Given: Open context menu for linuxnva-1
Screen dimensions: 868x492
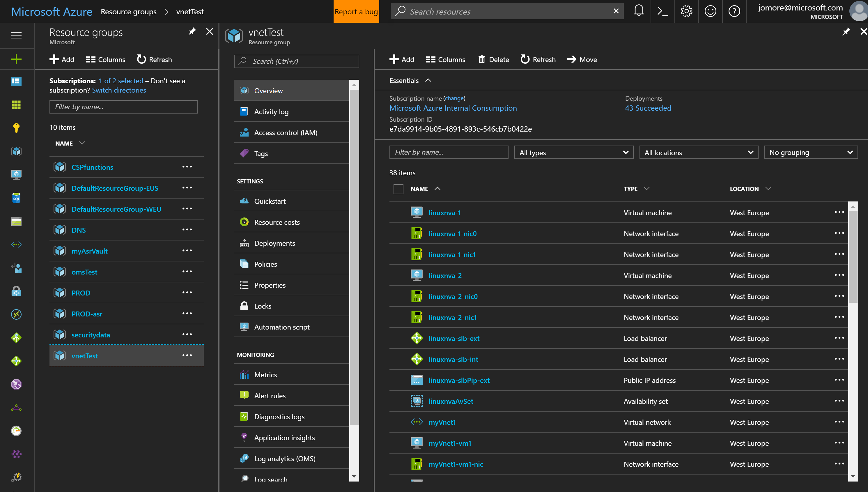Looking at the screenshot, I should 839,212.
